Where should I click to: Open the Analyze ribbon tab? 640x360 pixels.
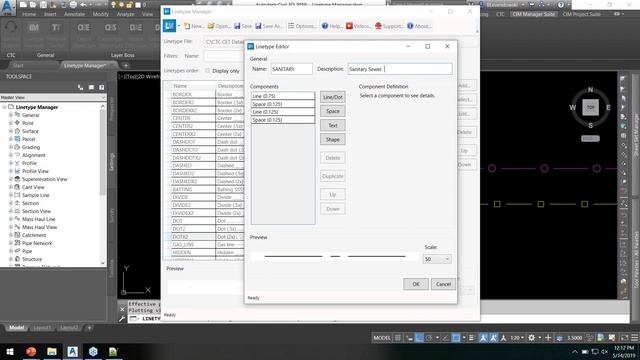(125, 14)
